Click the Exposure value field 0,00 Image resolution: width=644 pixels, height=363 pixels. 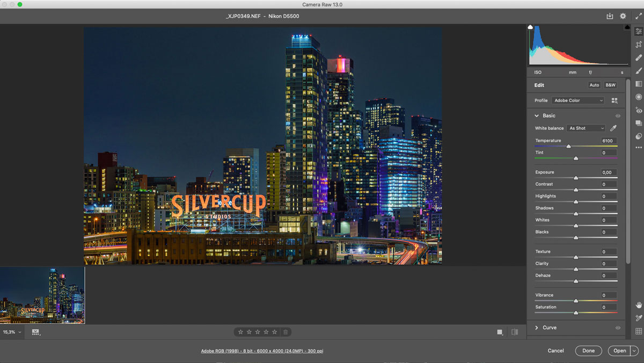click(609, 172)
